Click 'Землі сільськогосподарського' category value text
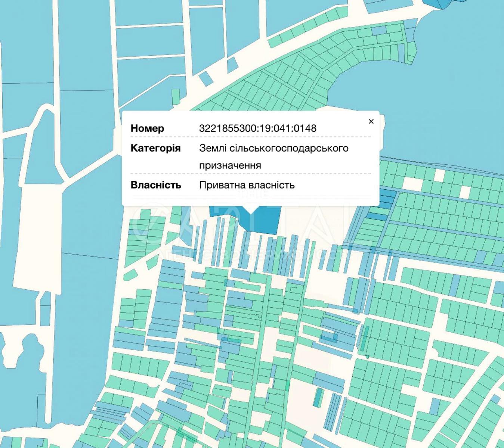The width and height of the screenshot is (504, 448). pyautogui.click(x=273, y=148)
